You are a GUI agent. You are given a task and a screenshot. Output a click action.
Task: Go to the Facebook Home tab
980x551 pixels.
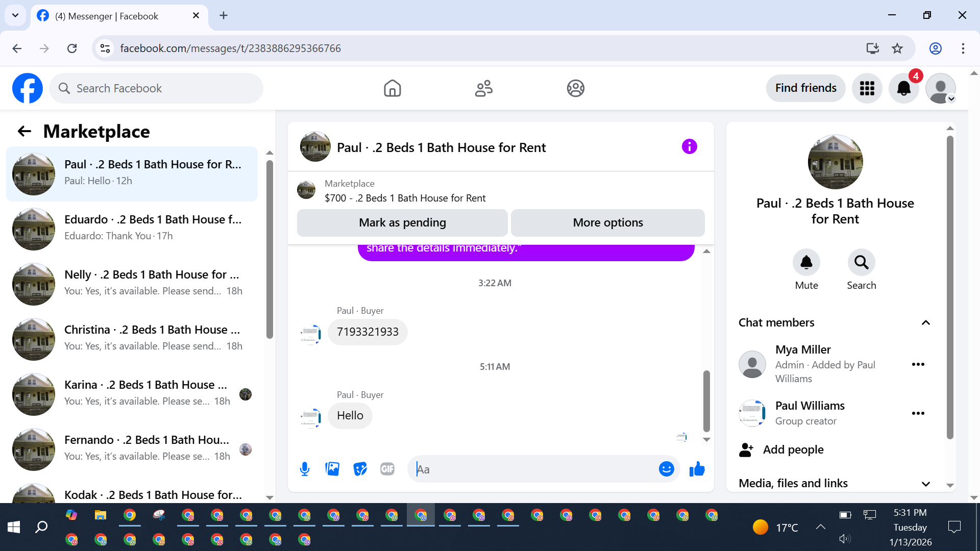click(x=392, y=88)
